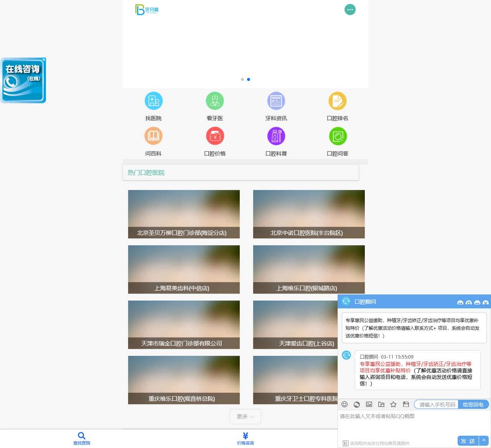Minimize the 口腔顾问 chat panel
This screenshot has width=491, height=448.
pos(477,303)
